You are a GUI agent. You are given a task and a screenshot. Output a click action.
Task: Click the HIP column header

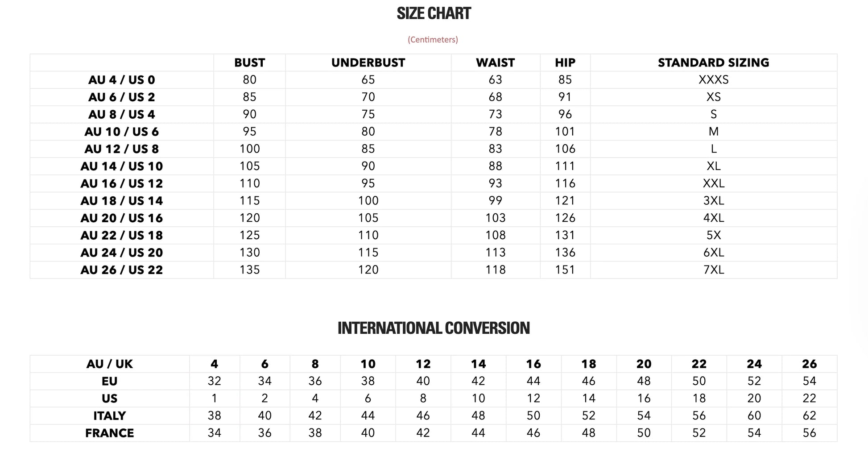pos(565,63)
